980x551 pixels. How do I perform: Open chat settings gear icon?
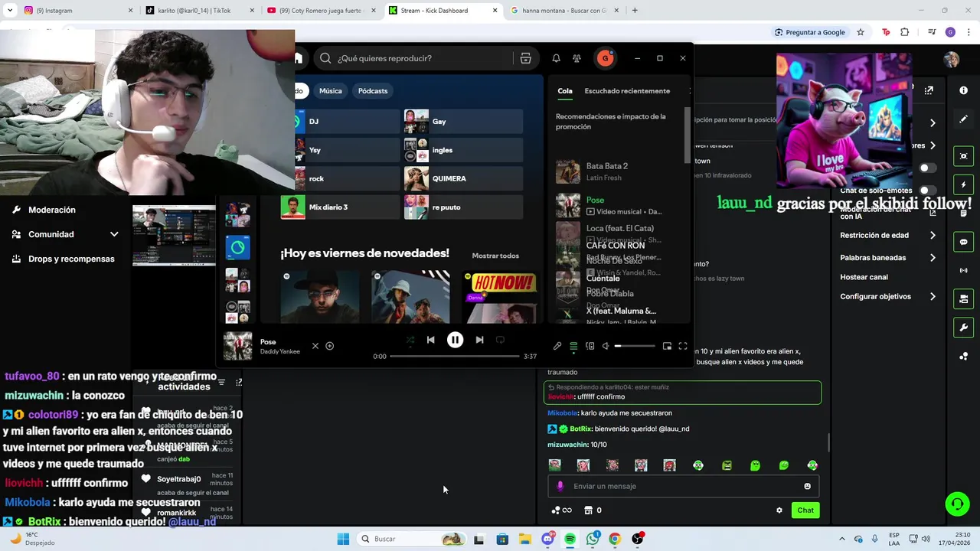779,510
